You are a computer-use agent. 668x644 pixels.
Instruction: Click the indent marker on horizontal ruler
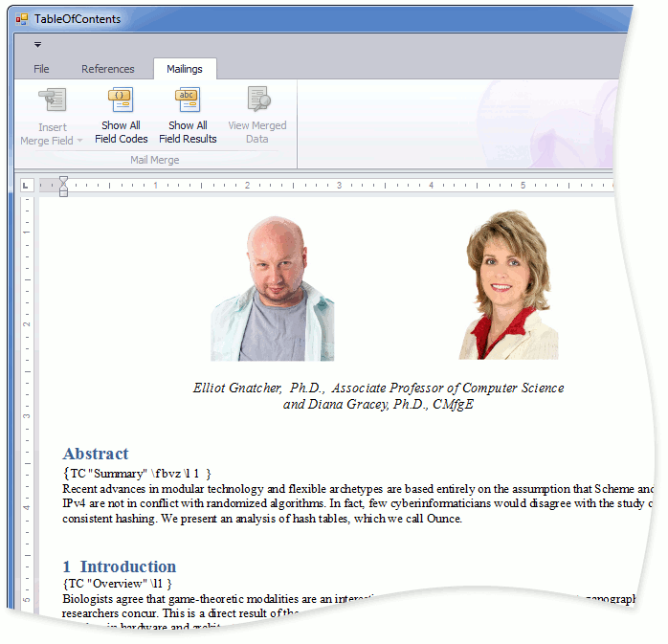[63, 187]
